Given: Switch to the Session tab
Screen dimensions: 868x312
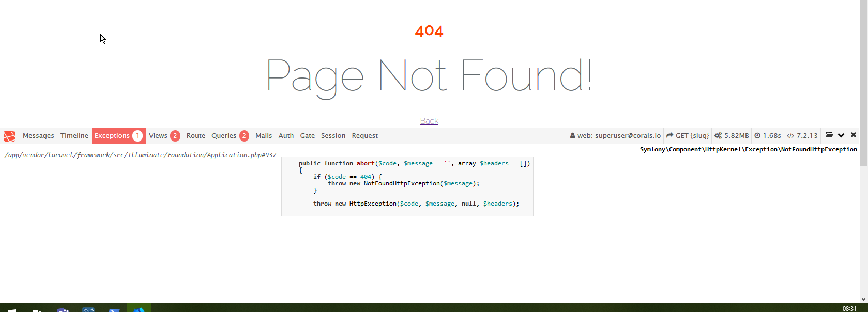Looking at the screenshot, I should click(333, 136).
